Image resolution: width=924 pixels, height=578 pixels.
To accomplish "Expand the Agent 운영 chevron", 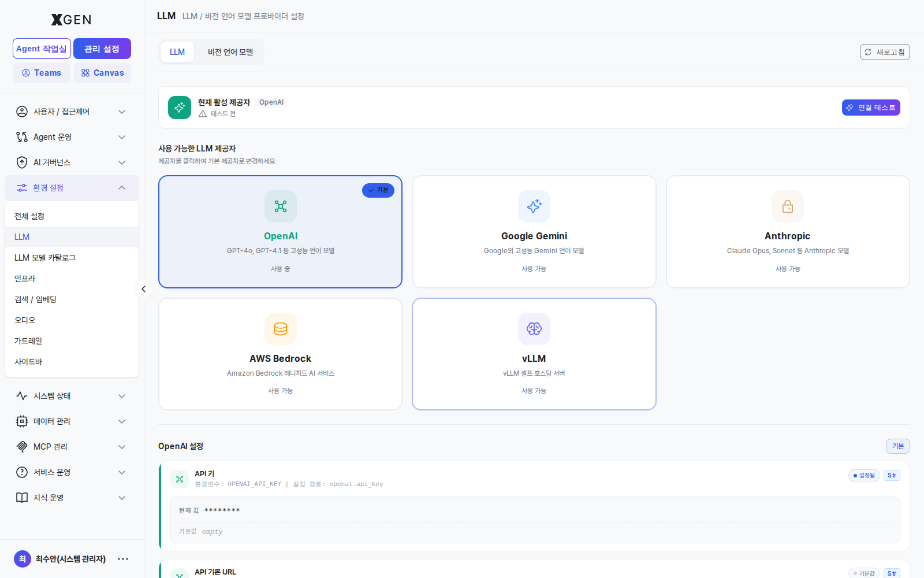I will (122, 137).
